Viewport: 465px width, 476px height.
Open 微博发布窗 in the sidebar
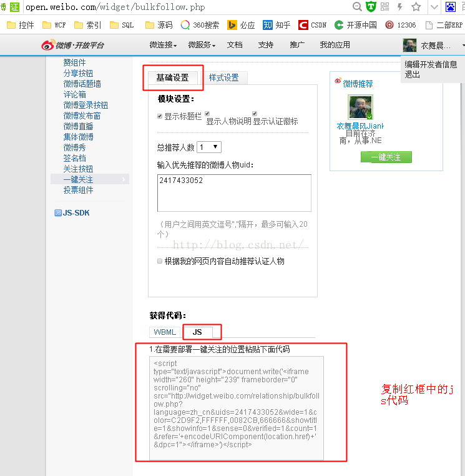(82, 116)
